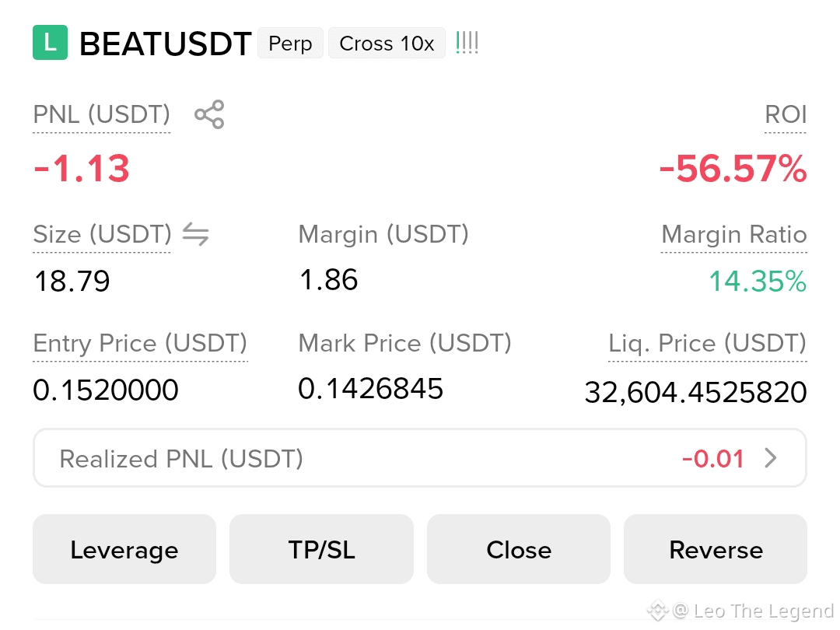This screenshot has height=630, width=840.
Task: Tap the PNL (USDT) label
Action: coord(102,114)
